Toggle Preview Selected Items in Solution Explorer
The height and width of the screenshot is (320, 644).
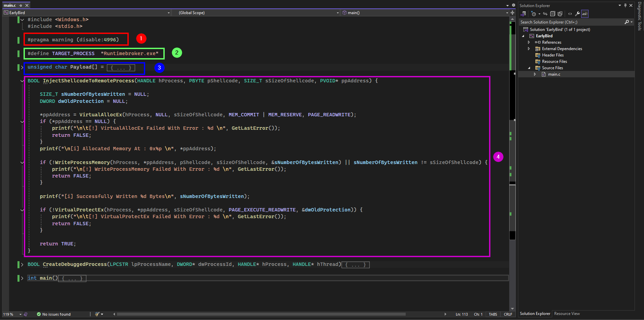click(x=585, y=14)
